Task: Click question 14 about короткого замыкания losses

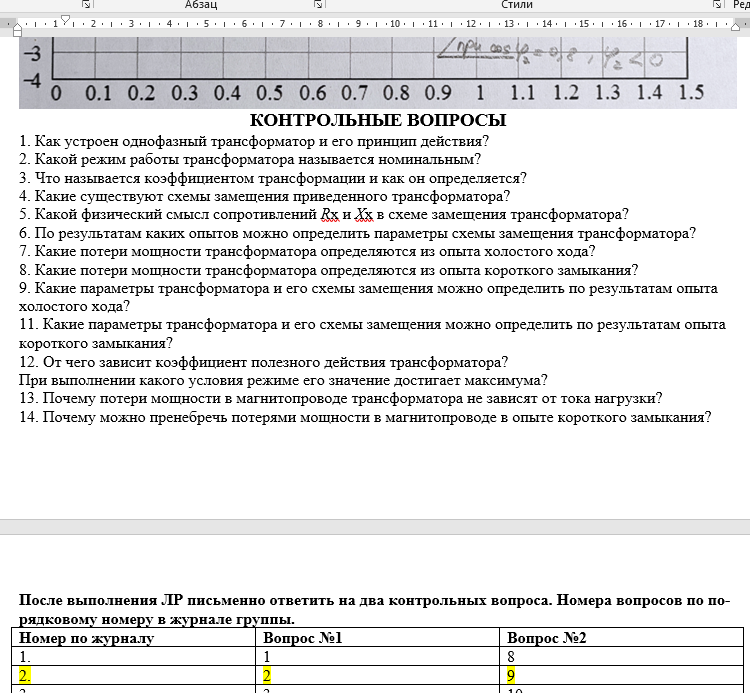Action: (x=365, y=417)
